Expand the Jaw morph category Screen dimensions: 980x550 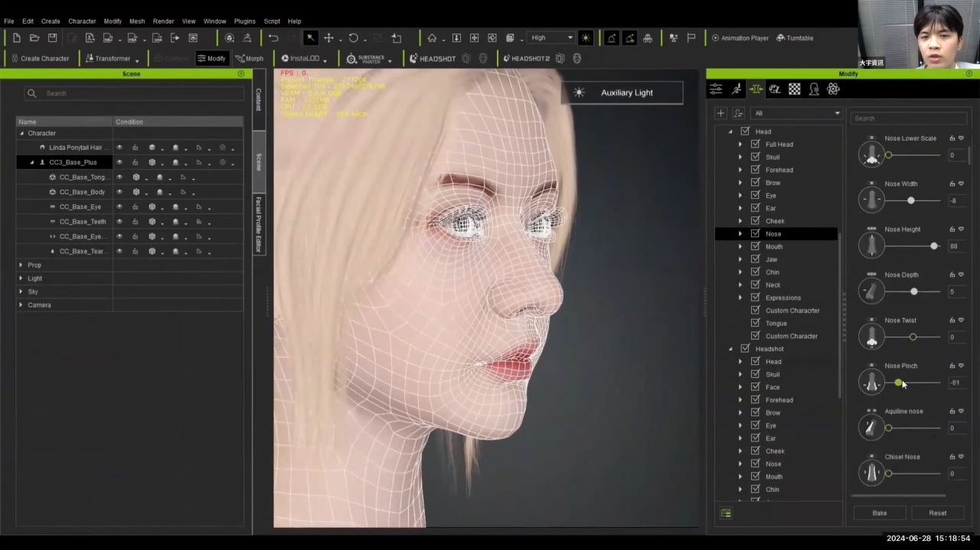pos(740,259)
